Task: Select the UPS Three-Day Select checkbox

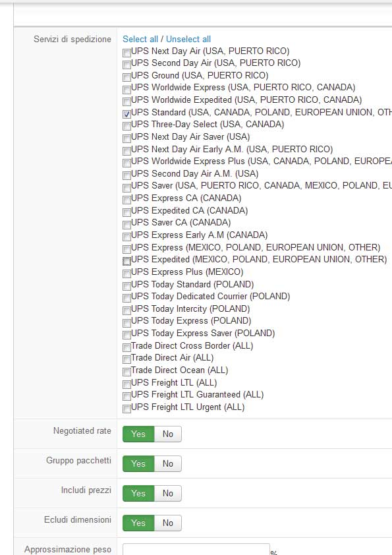Action: [126, 127]
